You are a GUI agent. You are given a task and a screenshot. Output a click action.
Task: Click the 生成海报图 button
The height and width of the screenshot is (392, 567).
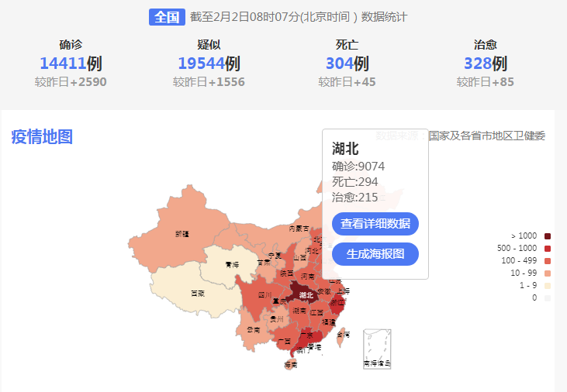375,254
